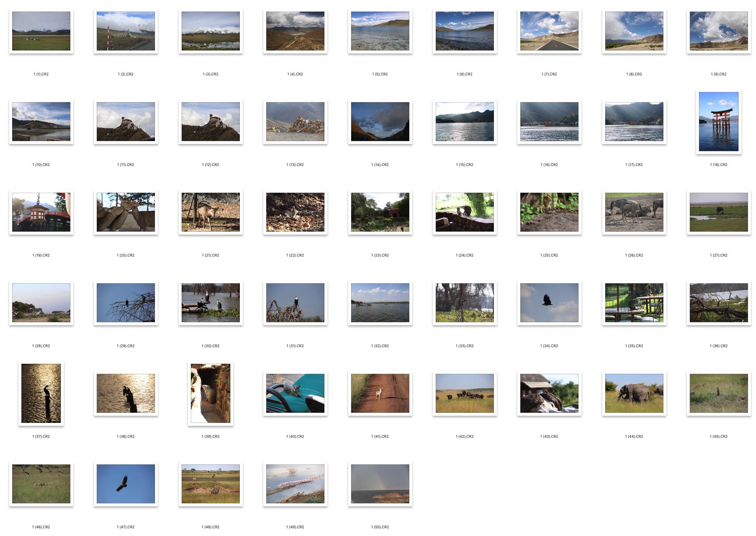Select the buffalo herd photo 1 (42).CR2

coord(465,393)
